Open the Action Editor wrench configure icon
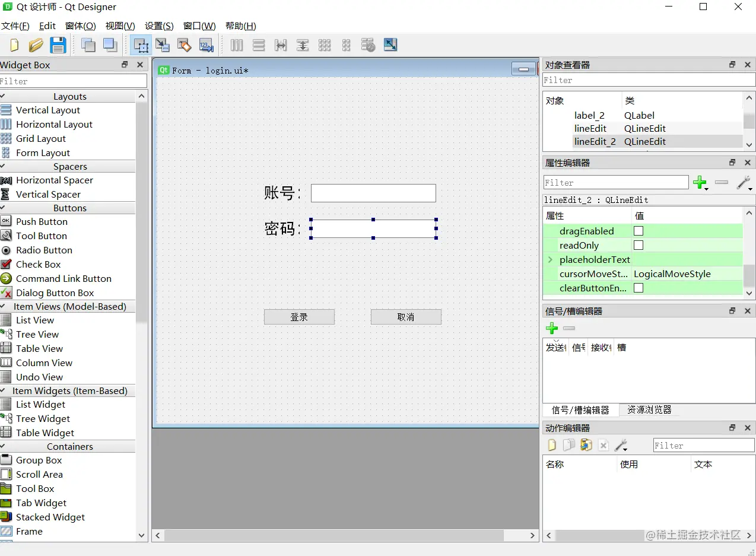756x556 pixels. 621,445
